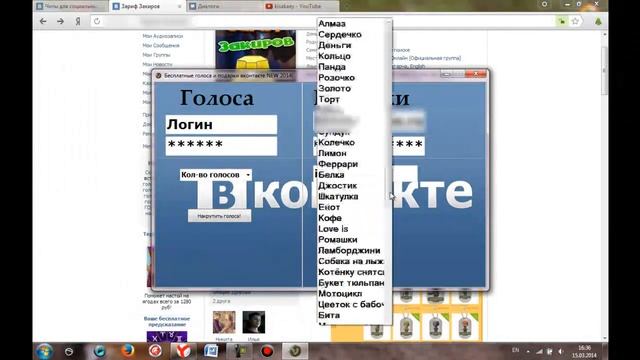Click the Логин input field

(221, 124)
